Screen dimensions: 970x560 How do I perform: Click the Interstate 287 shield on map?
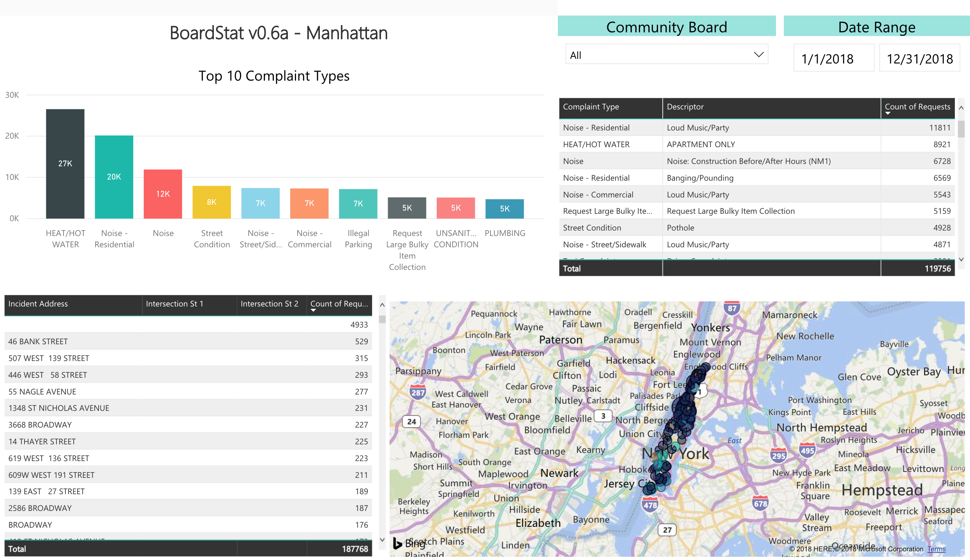point(418,392)
